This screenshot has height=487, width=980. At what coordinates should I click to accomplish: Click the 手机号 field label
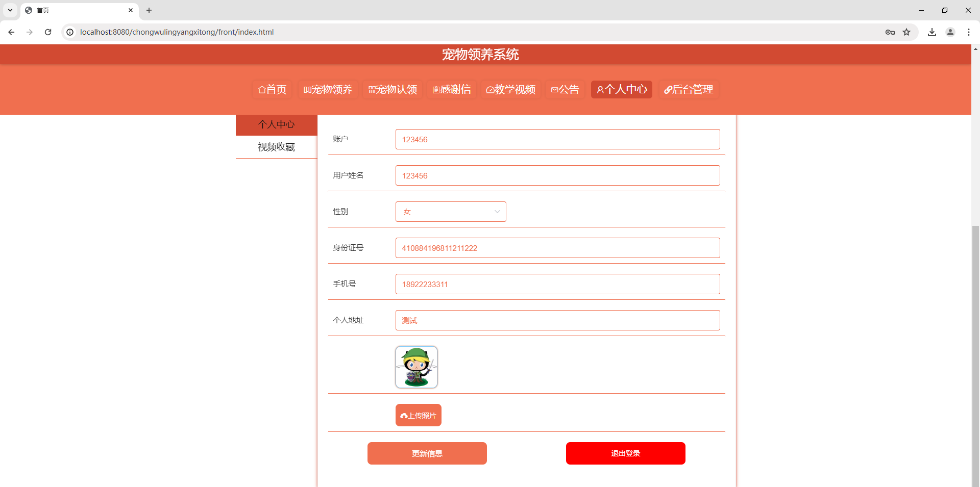(345, 284)
